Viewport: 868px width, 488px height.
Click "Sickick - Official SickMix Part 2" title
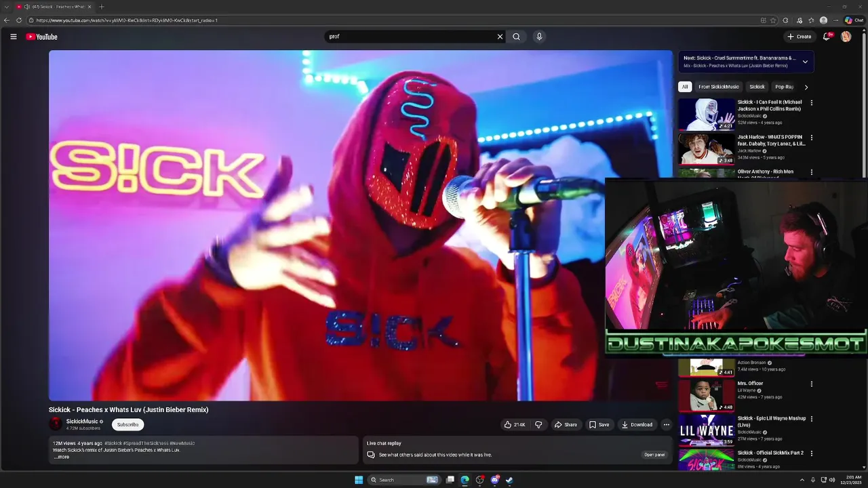[x=770, y=453]
